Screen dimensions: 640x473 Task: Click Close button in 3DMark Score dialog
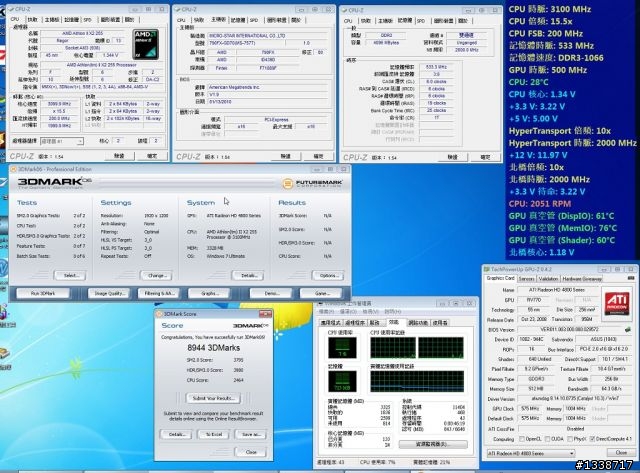point(251,452)
